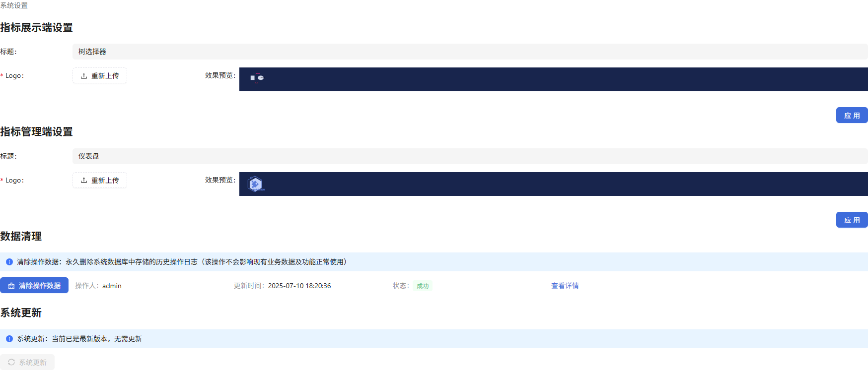868x370 pixels.
Task: Select the 系统设置 breadcrumb at top
Action: click(x=14, y=5)
